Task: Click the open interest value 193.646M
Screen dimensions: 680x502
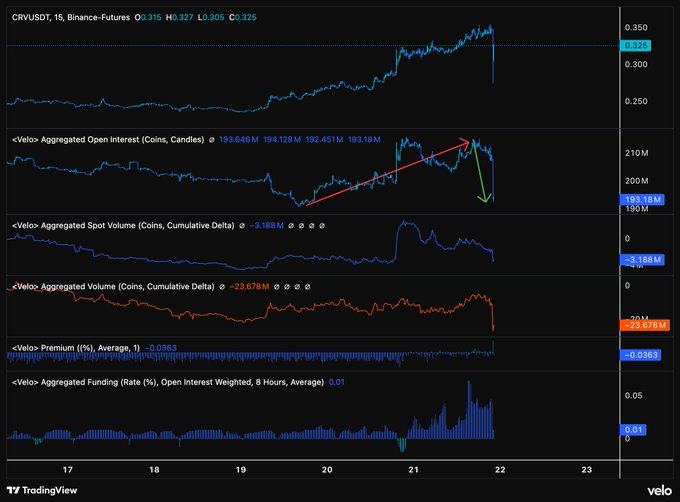Action: [239, 140]
